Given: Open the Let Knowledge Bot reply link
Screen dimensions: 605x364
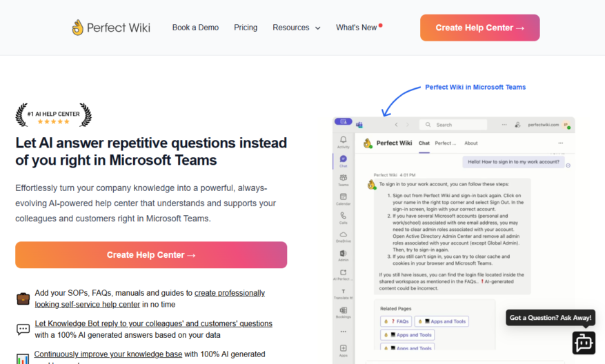Looking at the screenshot, I should 154,323.
